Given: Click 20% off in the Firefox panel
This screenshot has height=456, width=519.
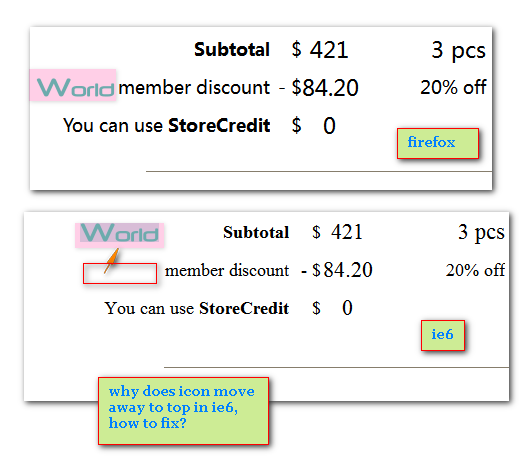Looking at the screenshot, I should [453, 87].
